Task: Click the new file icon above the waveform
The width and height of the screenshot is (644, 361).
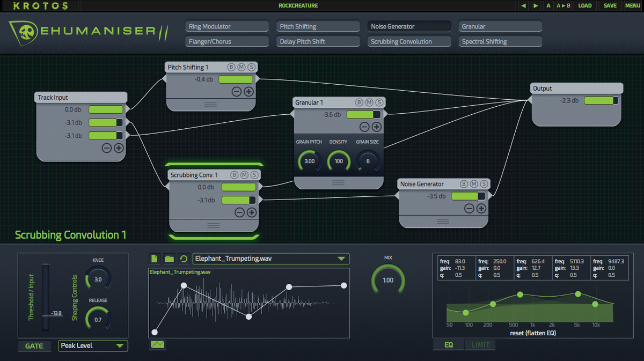Action: [x=155, y=259]
